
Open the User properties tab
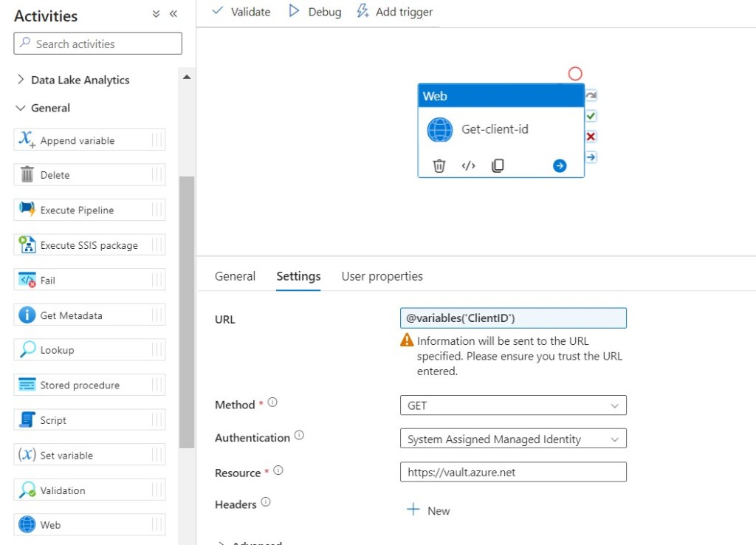pyautogui.click(x=382, y=276)
